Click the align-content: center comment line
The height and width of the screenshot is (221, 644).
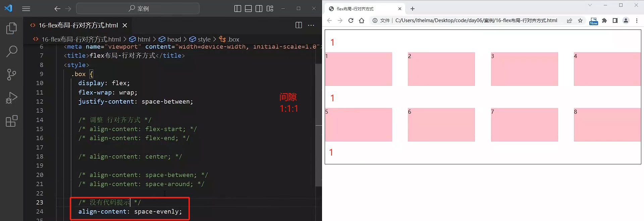point(130,156)
